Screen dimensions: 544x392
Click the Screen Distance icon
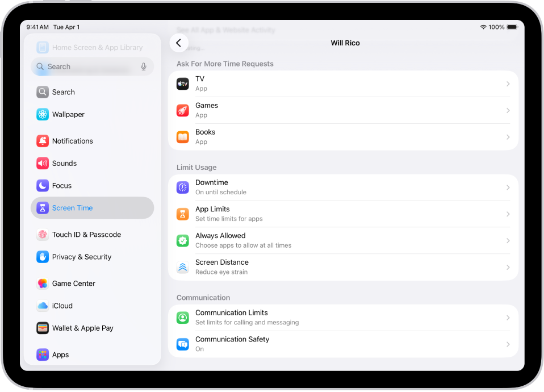[182, 268]
